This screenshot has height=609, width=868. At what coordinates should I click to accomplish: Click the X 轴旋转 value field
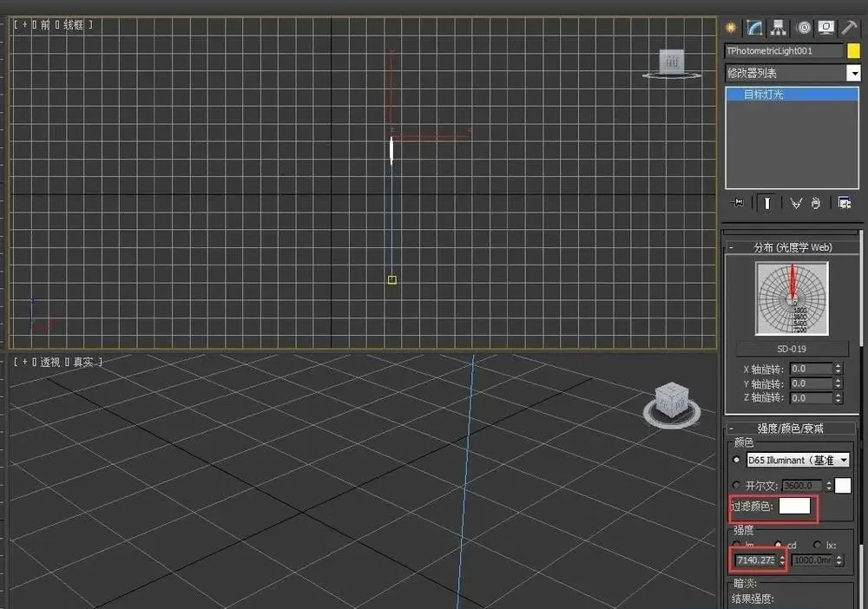pos(811,369)
